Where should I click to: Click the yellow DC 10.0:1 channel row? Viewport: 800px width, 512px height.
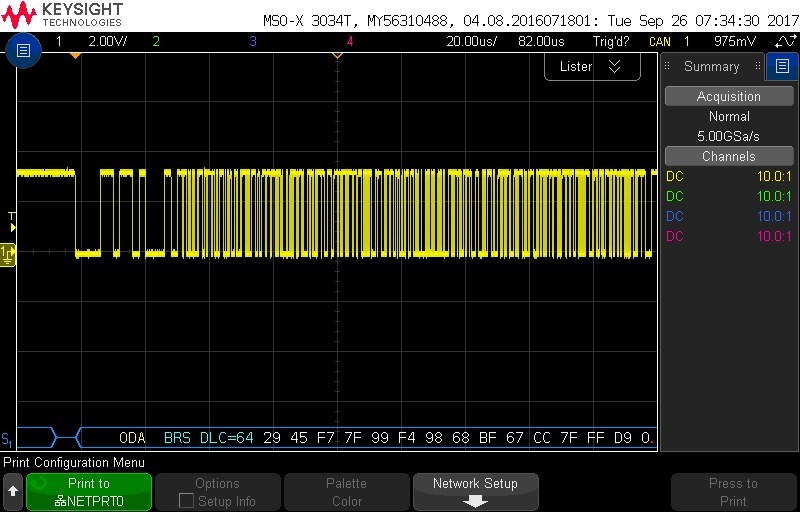coord(729,176)
